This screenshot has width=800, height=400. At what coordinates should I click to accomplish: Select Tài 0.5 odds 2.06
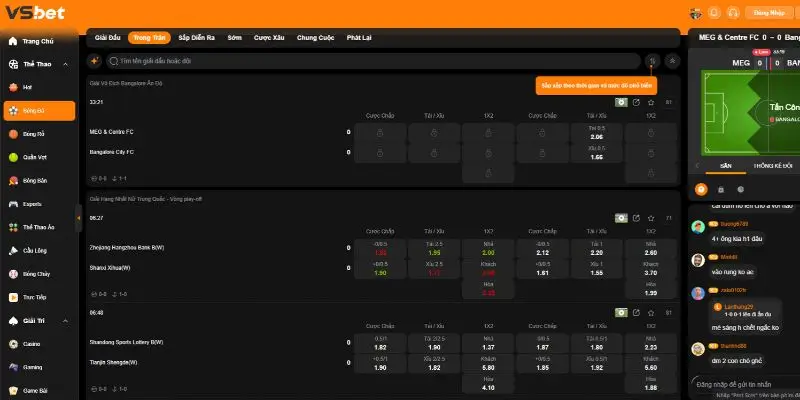tap(596, 133)
